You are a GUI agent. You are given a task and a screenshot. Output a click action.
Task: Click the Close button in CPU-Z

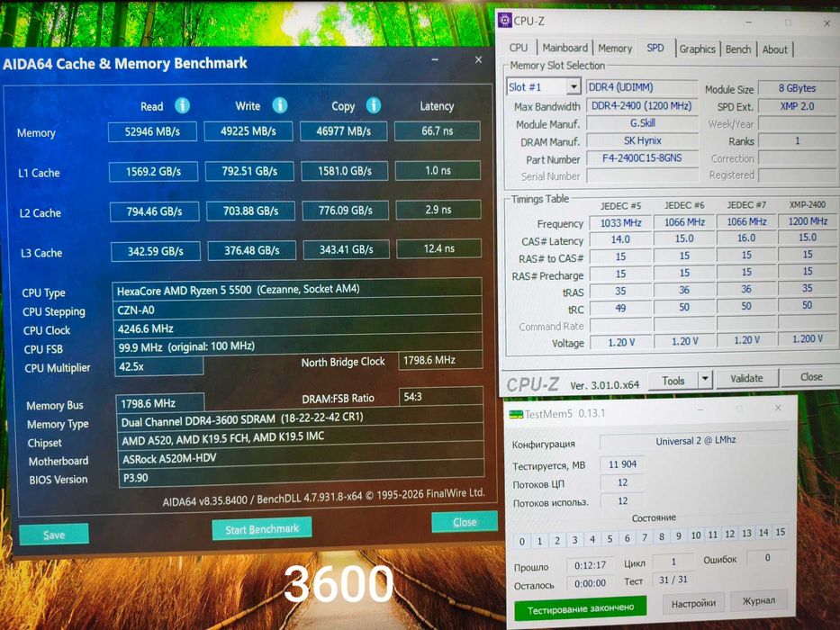click(x=811, y=377)
